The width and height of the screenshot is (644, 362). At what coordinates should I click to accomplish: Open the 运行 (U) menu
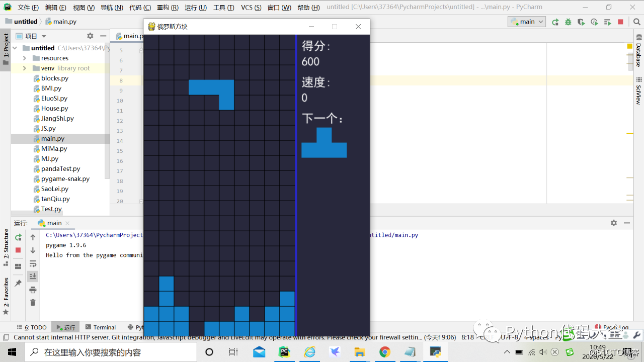pos(196,8)
